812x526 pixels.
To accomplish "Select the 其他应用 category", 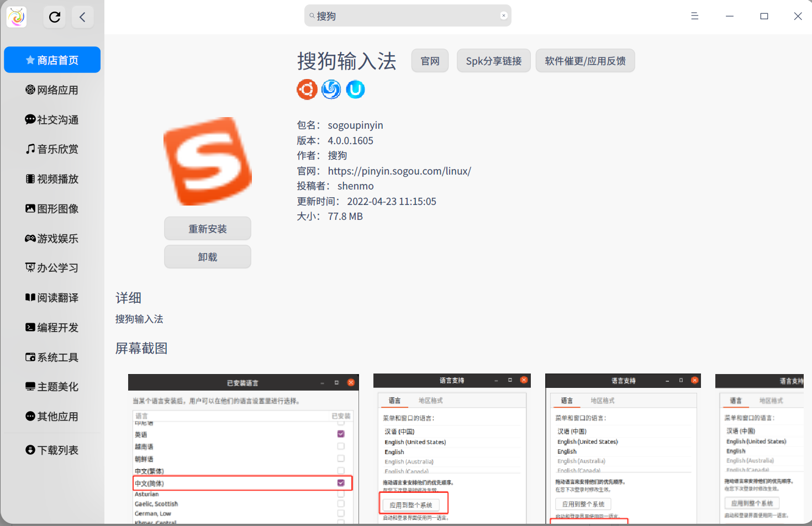I will coord(52,416).
